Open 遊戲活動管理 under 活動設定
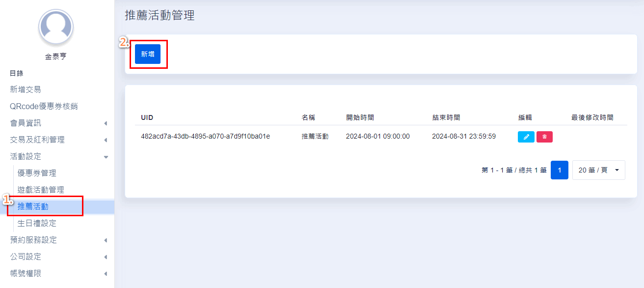This screenshot has height=288, width=644. point(42,189)
